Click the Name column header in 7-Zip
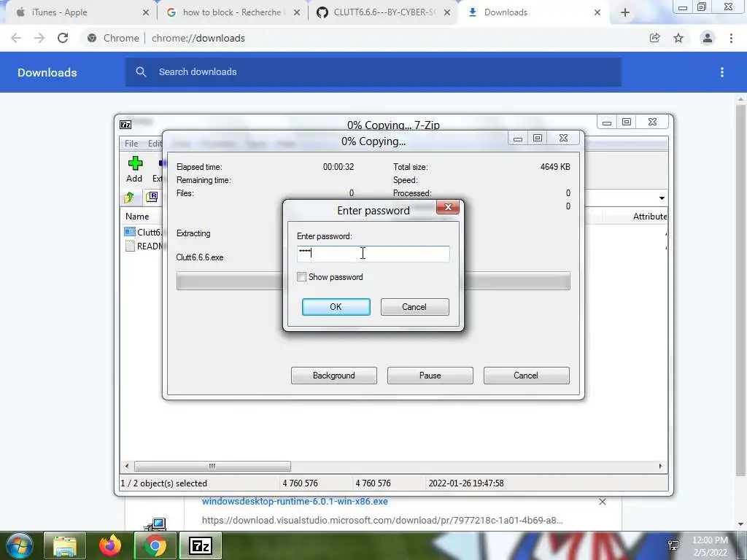The image size is (747, 560). [137, 216]
